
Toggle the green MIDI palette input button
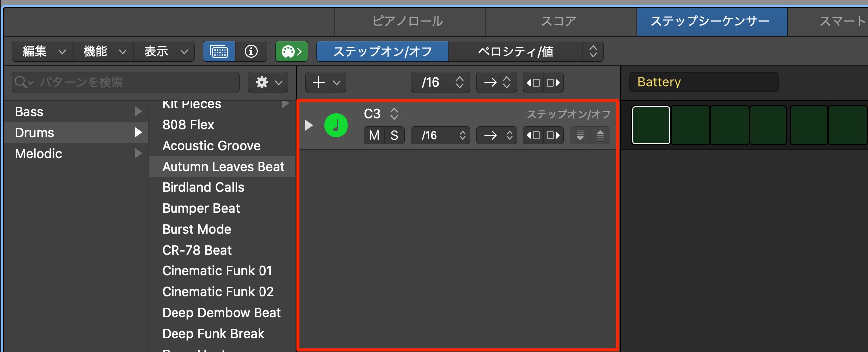tap(292, 51)
